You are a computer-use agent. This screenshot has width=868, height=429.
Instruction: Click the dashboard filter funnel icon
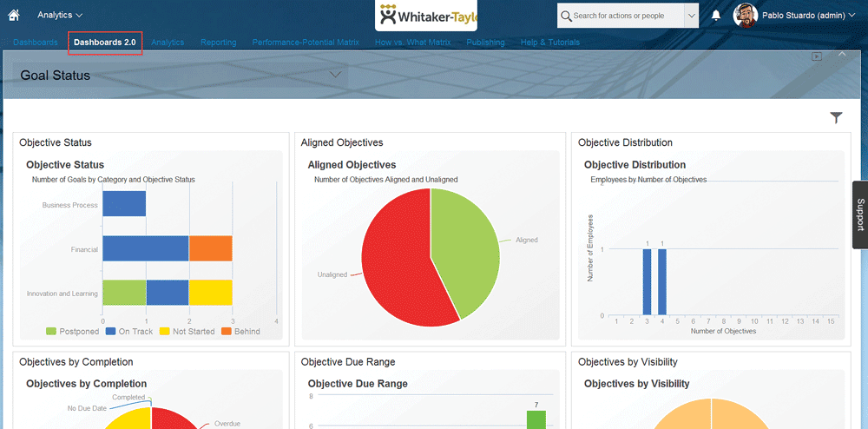point(836,118)
